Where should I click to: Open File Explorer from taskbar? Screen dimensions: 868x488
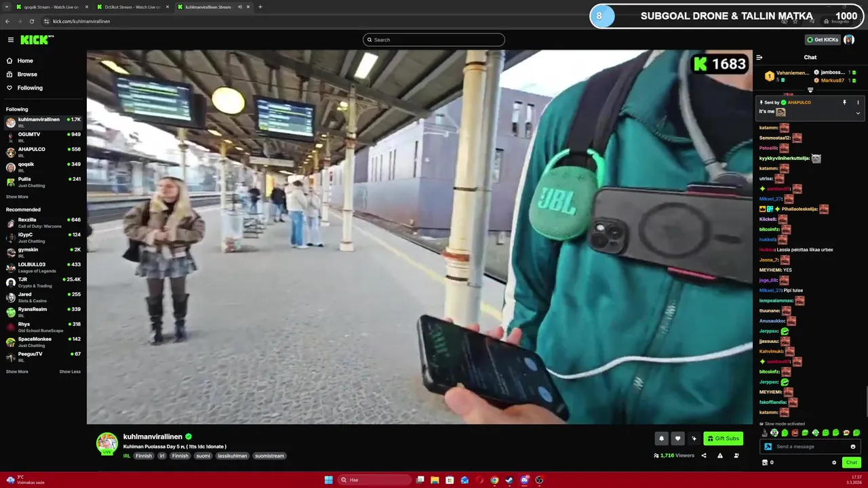coord(435,480)
